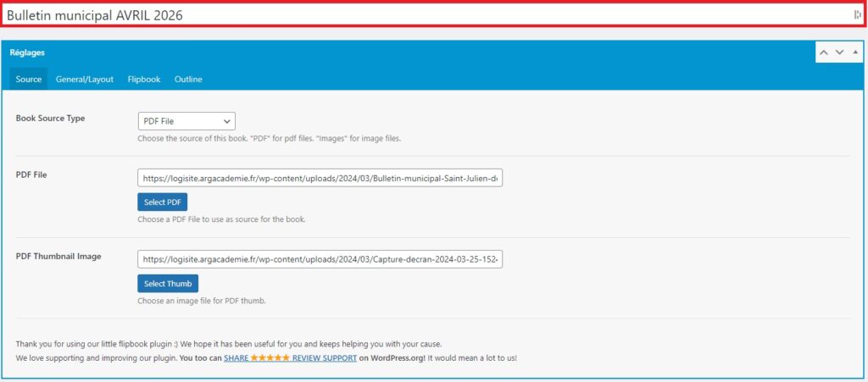Click the Book Source Type label
This screenshot has width=868, height=382.
(x=51, y=119)
